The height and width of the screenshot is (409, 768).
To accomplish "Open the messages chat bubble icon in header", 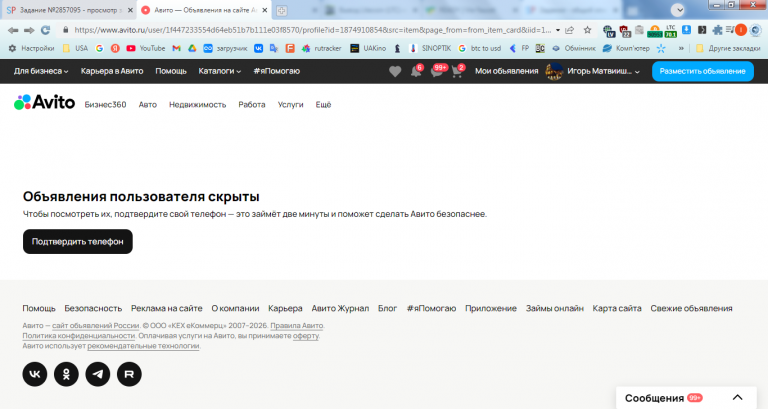I will (x=436, y=72).
